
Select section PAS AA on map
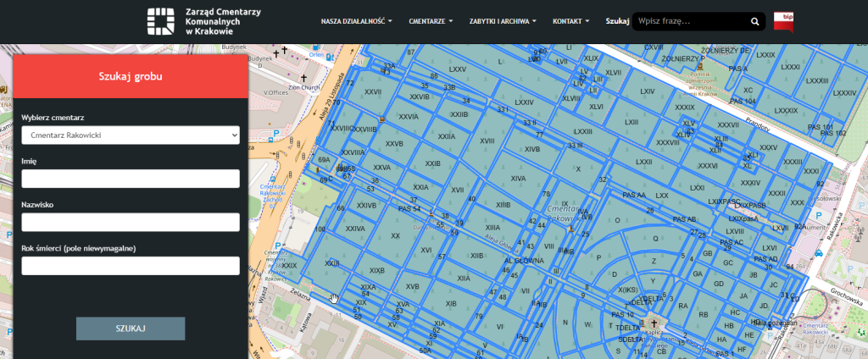(x=634, y=196)
